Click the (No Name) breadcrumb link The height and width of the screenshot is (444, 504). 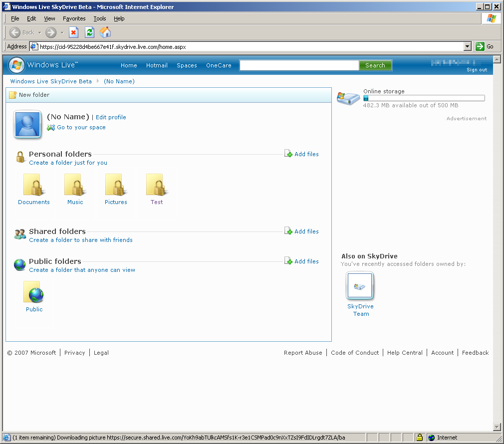(x=119, y=81)
